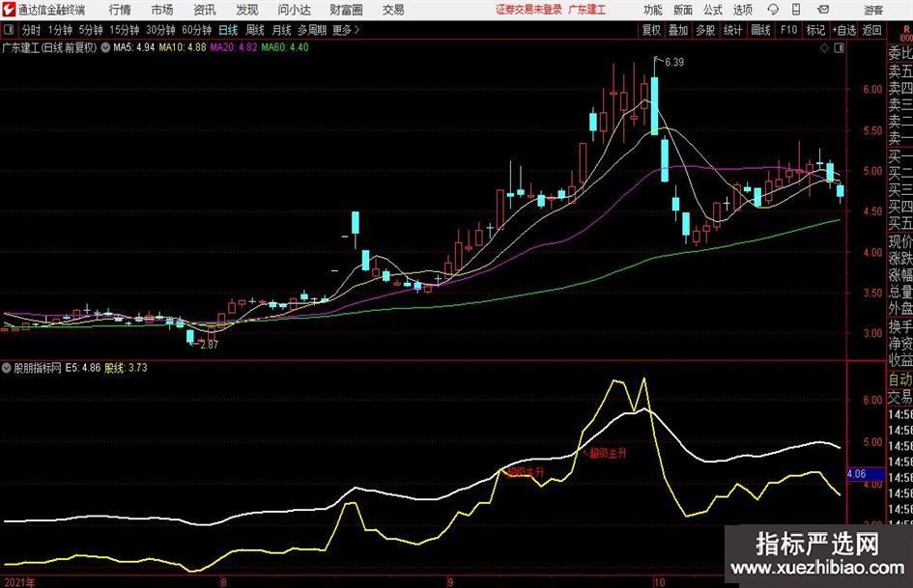Open 多周期 multi-period view
Screen dimensions: 913x588
pyautogui.click(x=312, y=30)
